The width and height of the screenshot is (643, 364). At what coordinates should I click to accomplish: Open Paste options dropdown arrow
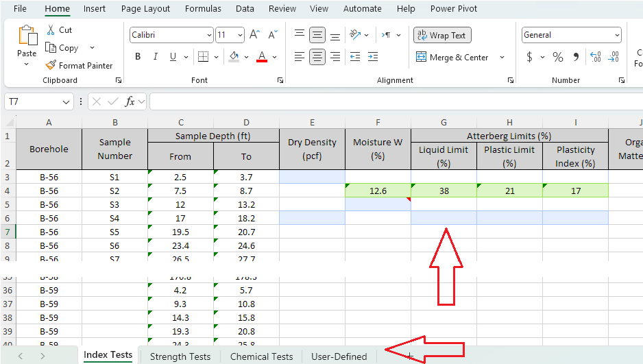pos(26,64)
